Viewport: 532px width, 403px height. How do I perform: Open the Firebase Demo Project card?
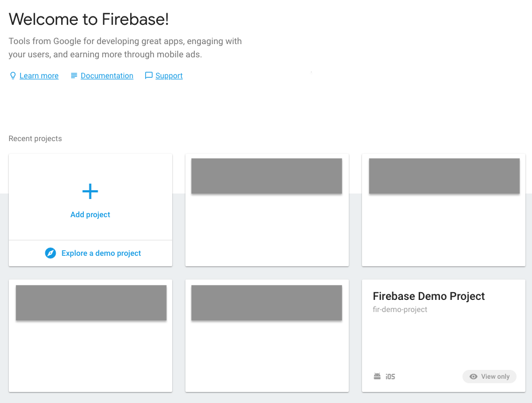(429, 296)
